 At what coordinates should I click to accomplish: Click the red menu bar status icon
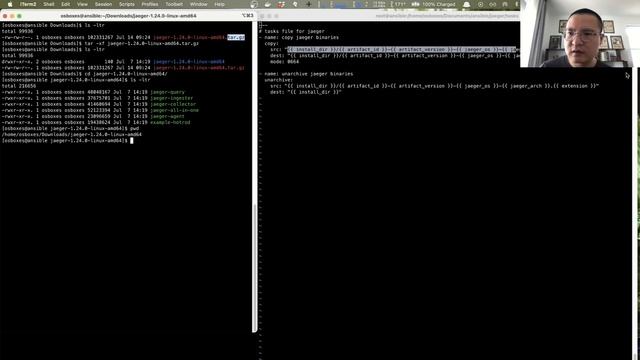click(281, 4)
